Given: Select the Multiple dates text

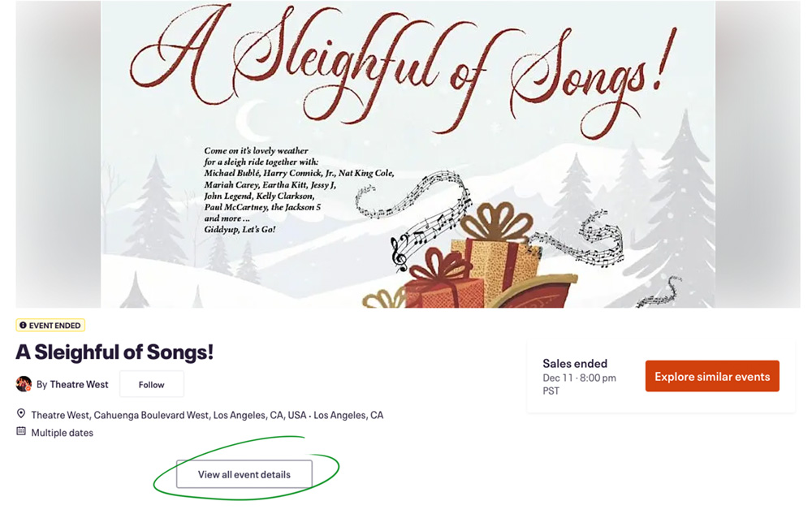Looking at the screenshot, I should click(63, 433).
